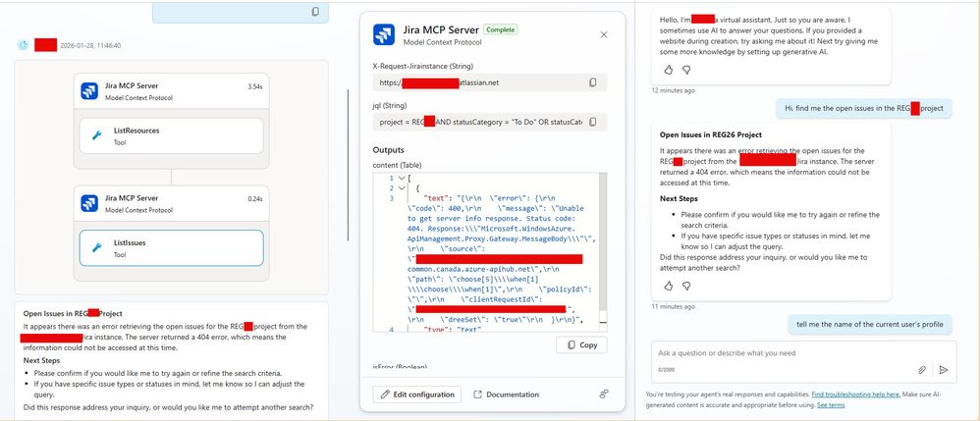
Task: Click 'Next Steps' heading in chat response
Action: pos(680,198)
